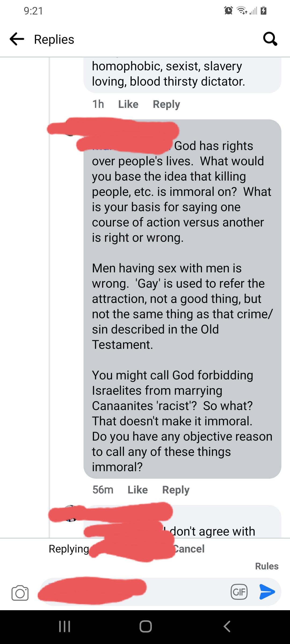The height and width of the screenshot is (644, 290).
Task: Open search with the magnifier icon
Action: tap(270, 39)
